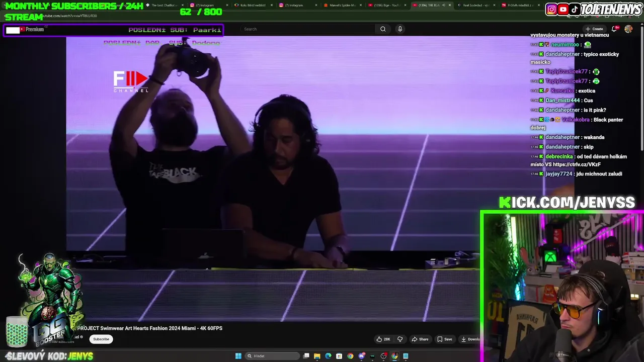Activate voice search microphone icon
Screen dimensions: 644x362
tap(400, 29)
